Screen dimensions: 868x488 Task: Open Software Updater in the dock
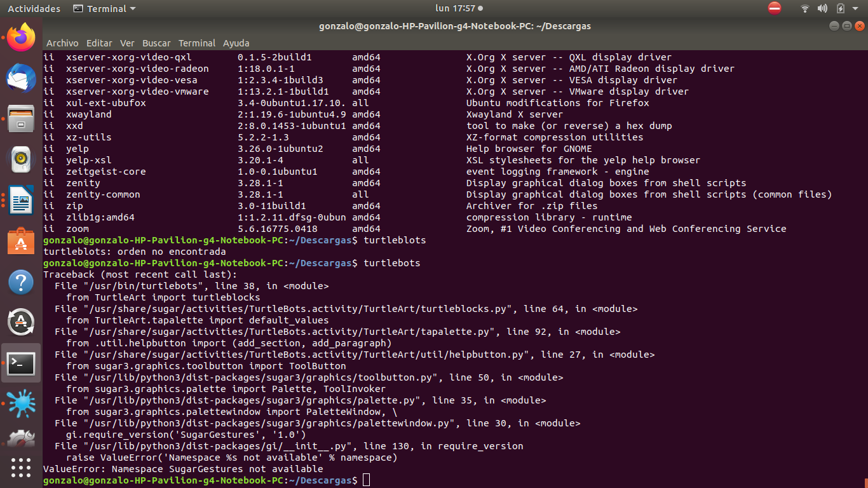tap(21, 322)
